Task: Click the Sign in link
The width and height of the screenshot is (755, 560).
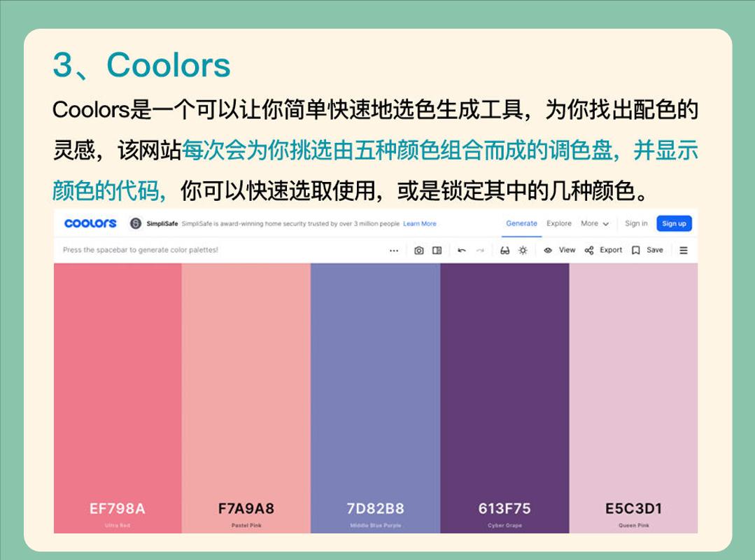Action: pyautogui.click(x=636, y=223)
